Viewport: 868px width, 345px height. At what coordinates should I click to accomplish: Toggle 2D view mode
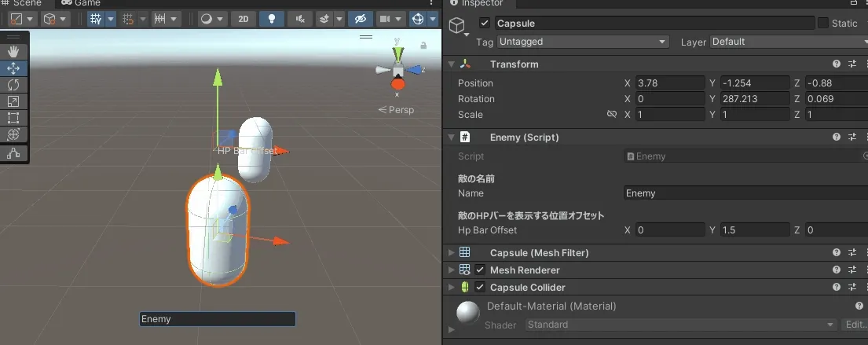(x=244, y=19)
